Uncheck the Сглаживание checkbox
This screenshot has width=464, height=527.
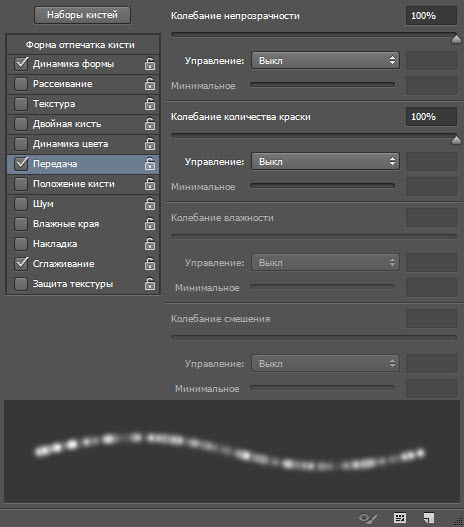(x=21, y=264)
